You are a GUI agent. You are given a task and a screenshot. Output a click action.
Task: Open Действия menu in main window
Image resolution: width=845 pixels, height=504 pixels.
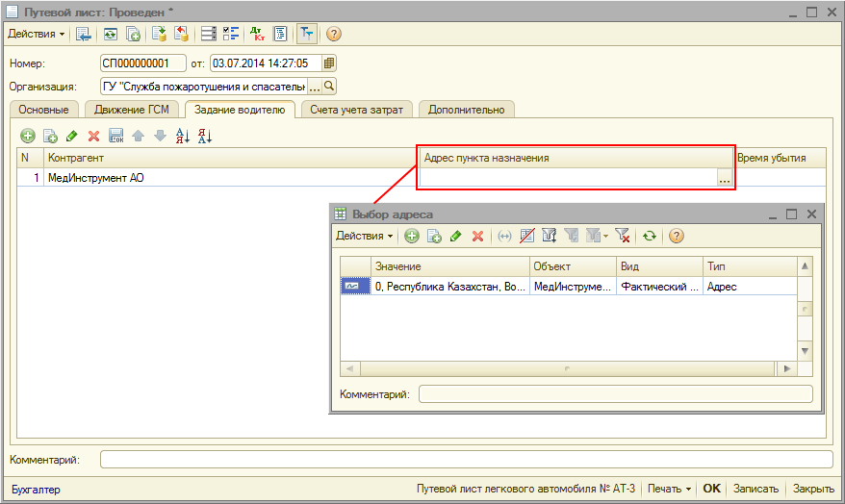click(x=37, y=34)
